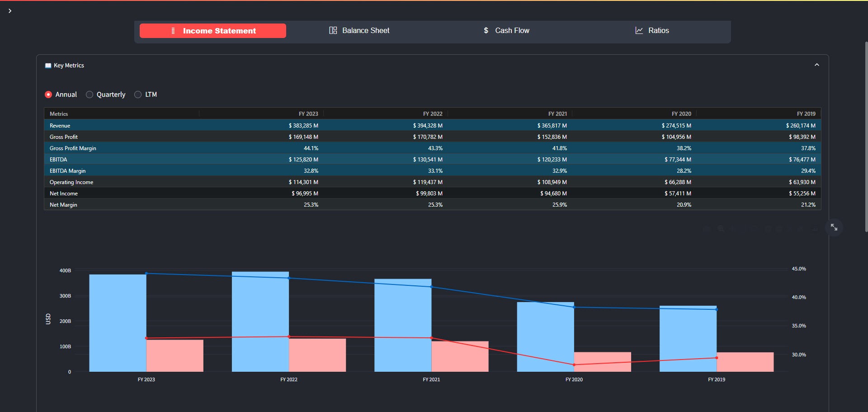Select the Revenue row label

click(x=60, y=126)
